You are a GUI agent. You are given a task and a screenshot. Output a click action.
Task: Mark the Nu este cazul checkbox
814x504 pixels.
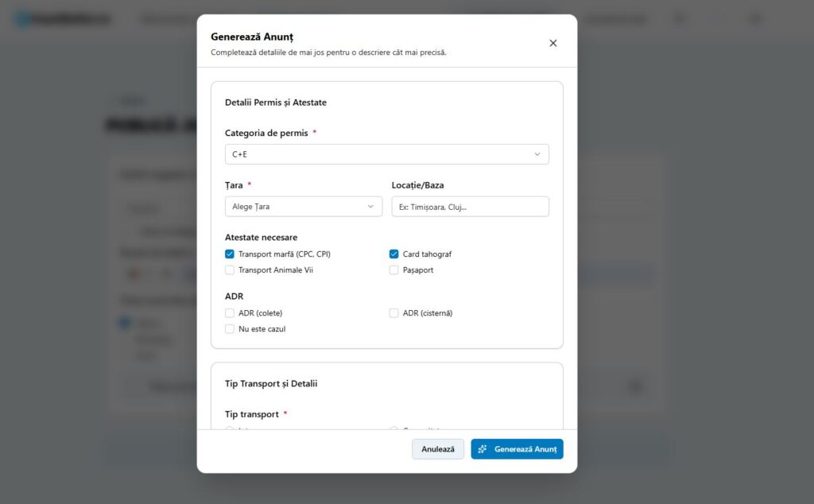tap(230, 329)
